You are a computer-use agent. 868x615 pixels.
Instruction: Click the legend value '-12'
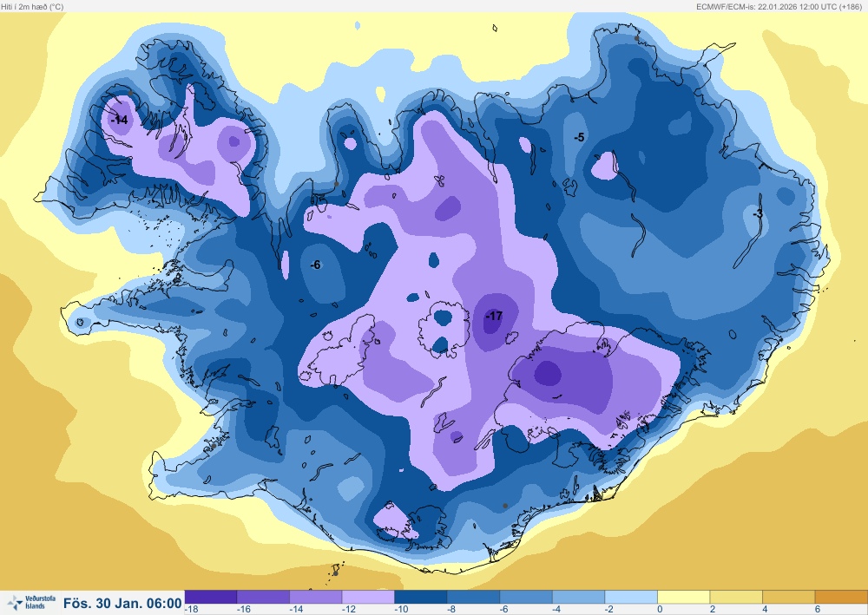click(349, 610)
